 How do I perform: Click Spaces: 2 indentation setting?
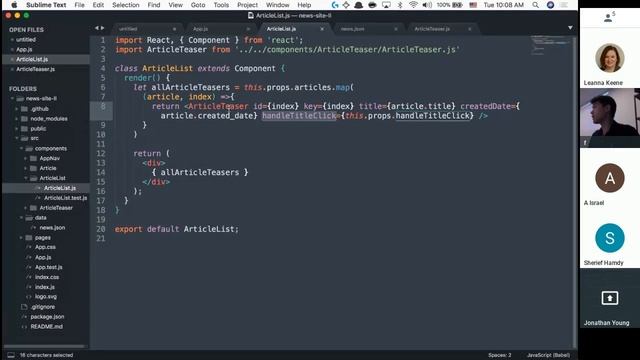[500, 355]
